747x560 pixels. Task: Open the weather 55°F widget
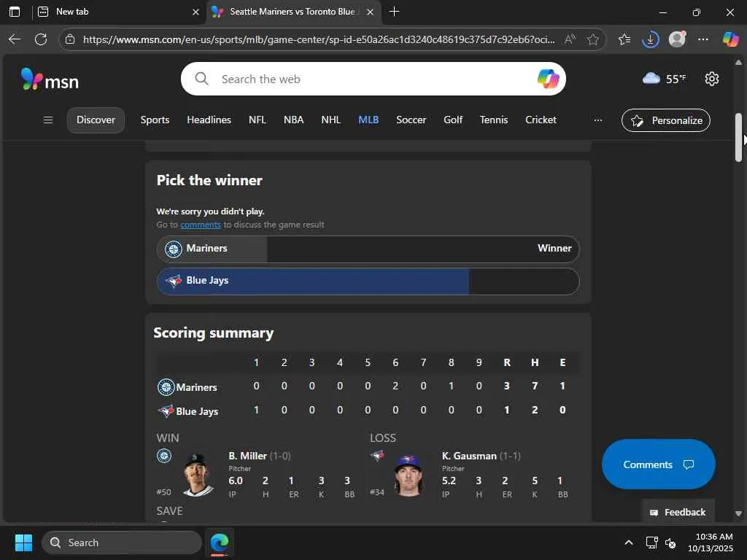[x=665, y=79]
